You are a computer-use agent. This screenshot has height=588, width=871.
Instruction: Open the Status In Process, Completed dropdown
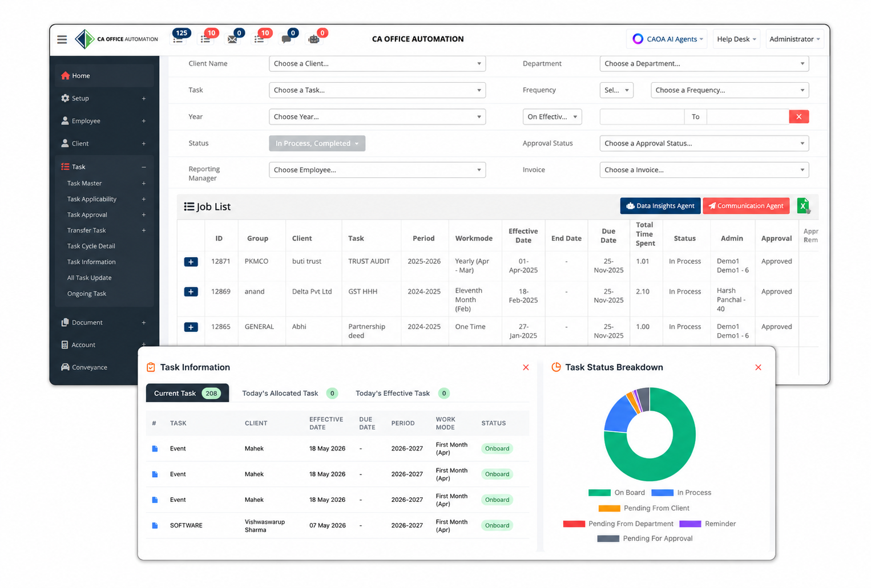[317, 143]
